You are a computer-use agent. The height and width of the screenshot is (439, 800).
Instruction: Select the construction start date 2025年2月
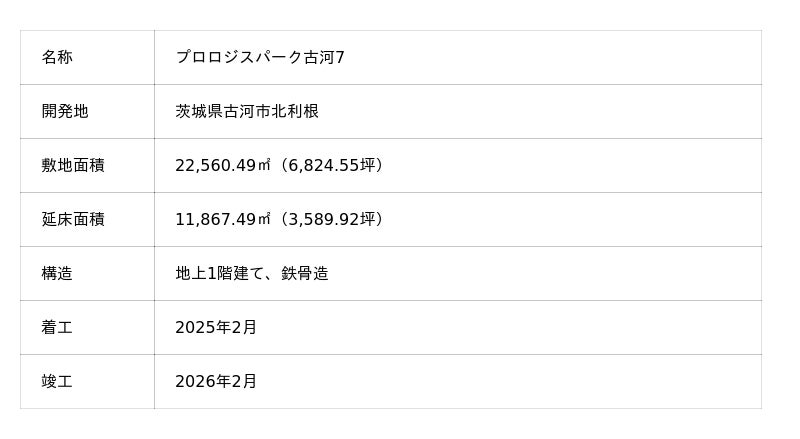click(216, 328)
